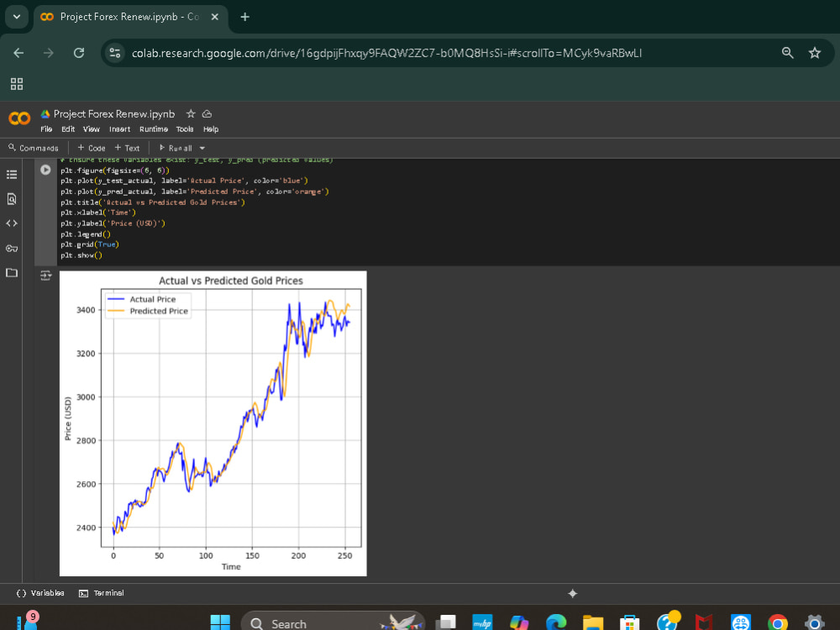Open the Tools menu
This screenshot has height=630, width=840.
pyautogui.click(x=185, y=129)
